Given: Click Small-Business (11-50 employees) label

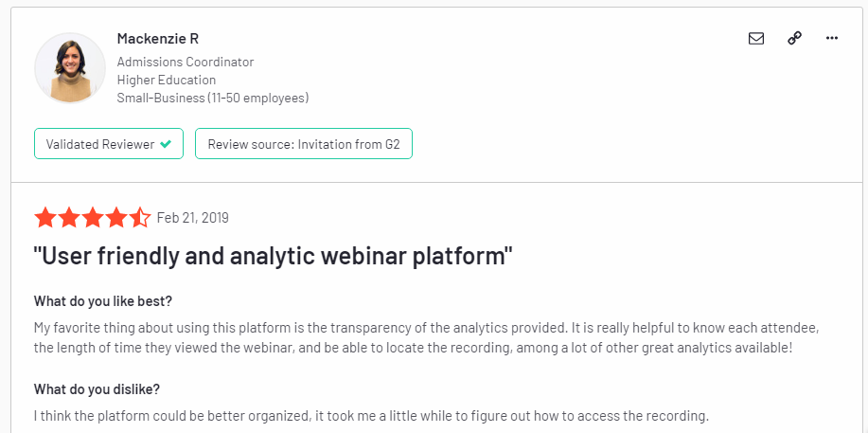Looking at the screenshot, I should [x=213, y=98].
